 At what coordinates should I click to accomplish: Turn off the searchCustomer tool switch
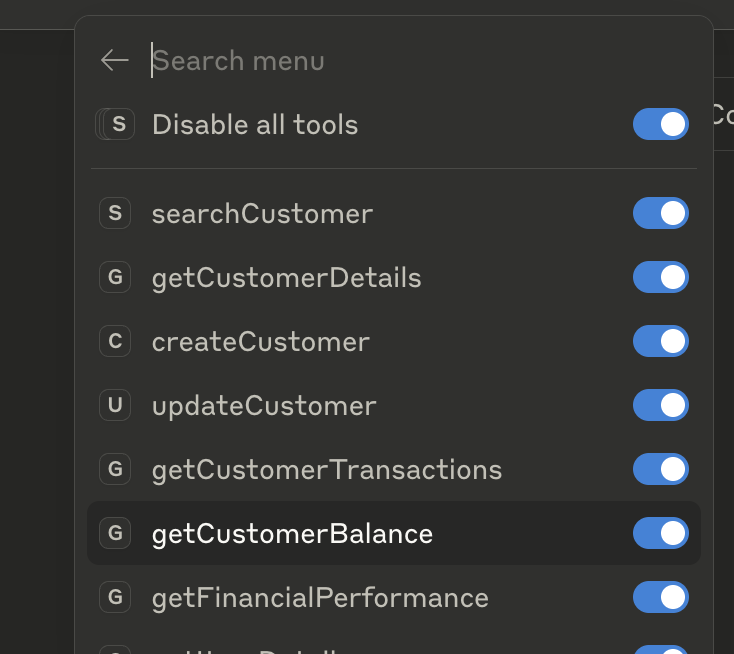[x=660, y=213]
